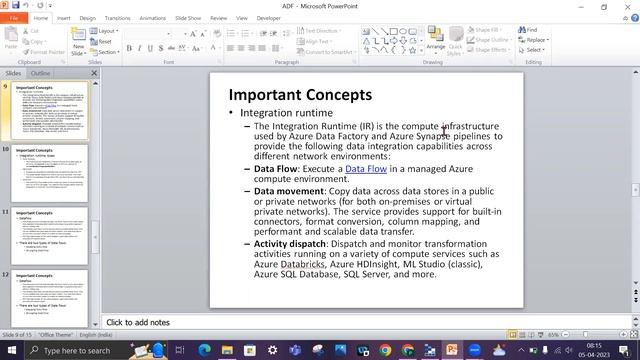Open PowerPoint Help question mark

pyautogui.click(x=635, y=18)
